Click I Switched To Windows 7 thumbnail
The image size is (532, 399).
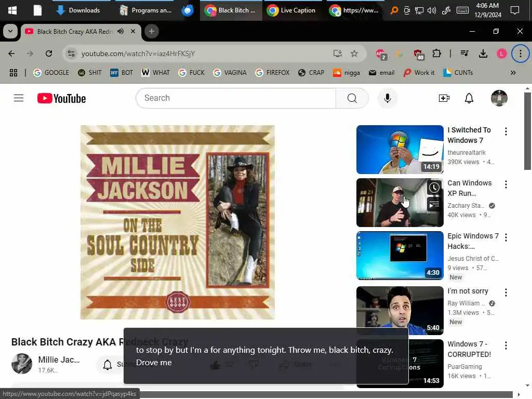coord(400,150)
